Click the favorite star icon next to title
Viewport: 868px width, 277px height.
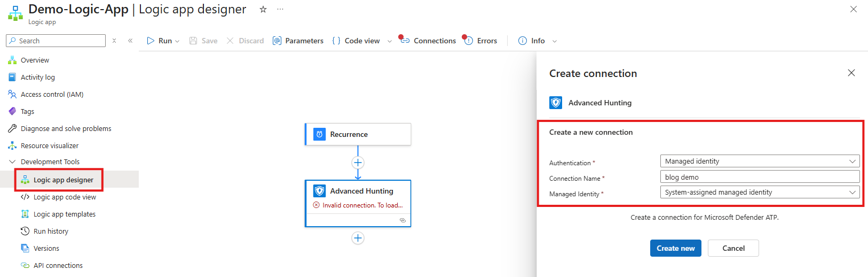tap(263, 10)
